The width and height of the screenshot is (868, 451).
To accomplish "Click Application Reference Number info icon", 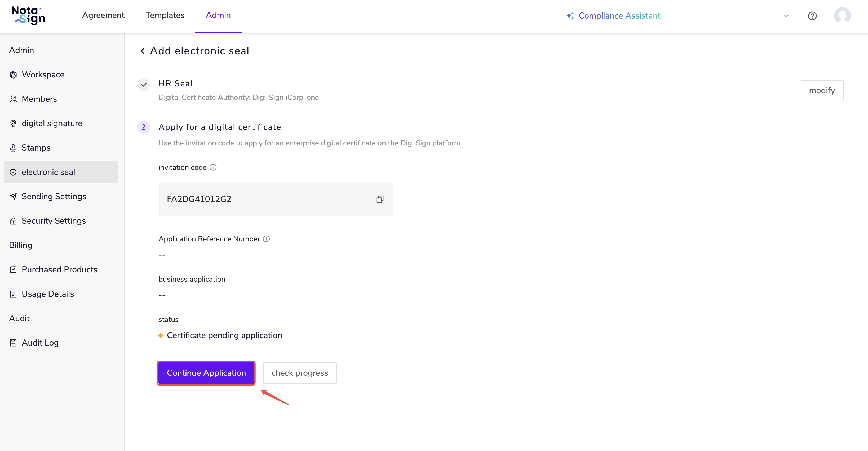I will coord(266,239).
